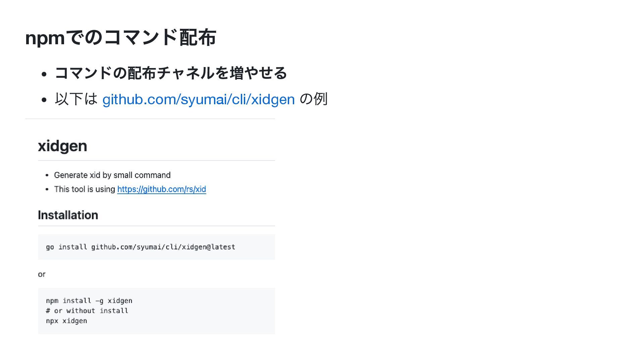This screenshot has width=644, height=362.
Task: Click the 以下は text before the link
Action: tap(76, 99)
